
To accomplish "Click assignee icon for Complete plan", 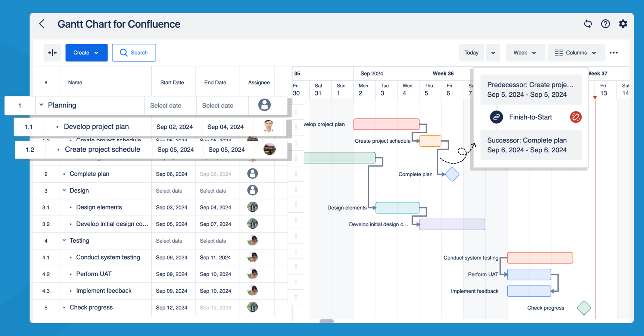I will [252, 174].
